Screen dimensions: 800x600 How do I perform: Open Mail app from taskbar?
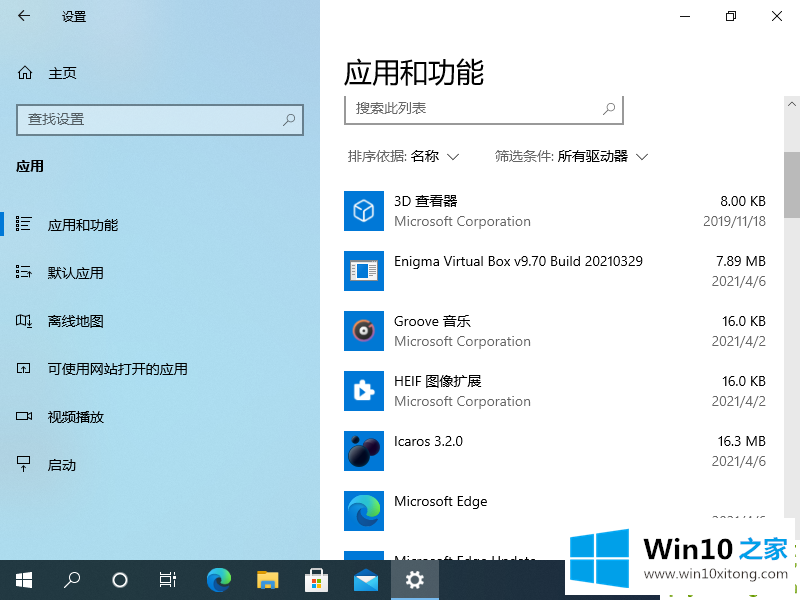click(366, 580)
